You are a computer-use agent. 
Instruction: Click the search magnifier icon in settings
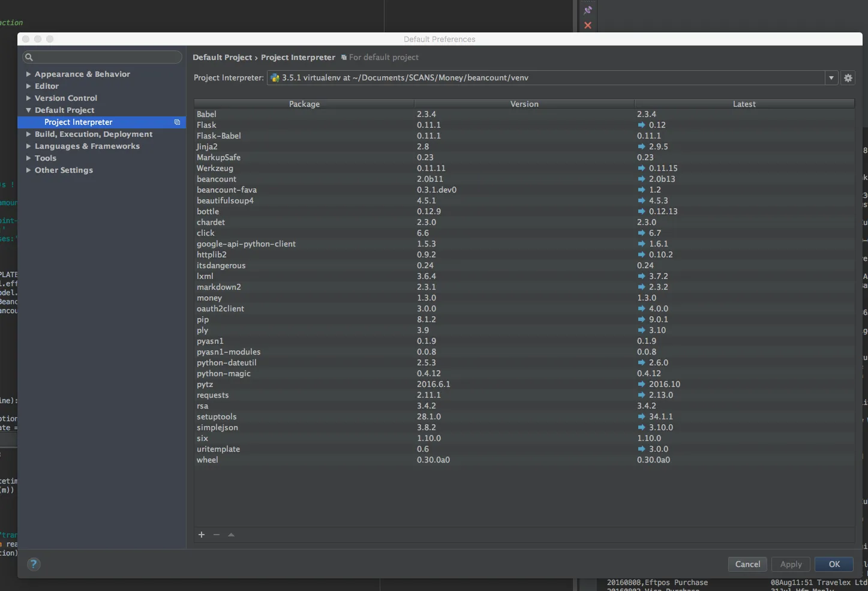pos(29,57)
